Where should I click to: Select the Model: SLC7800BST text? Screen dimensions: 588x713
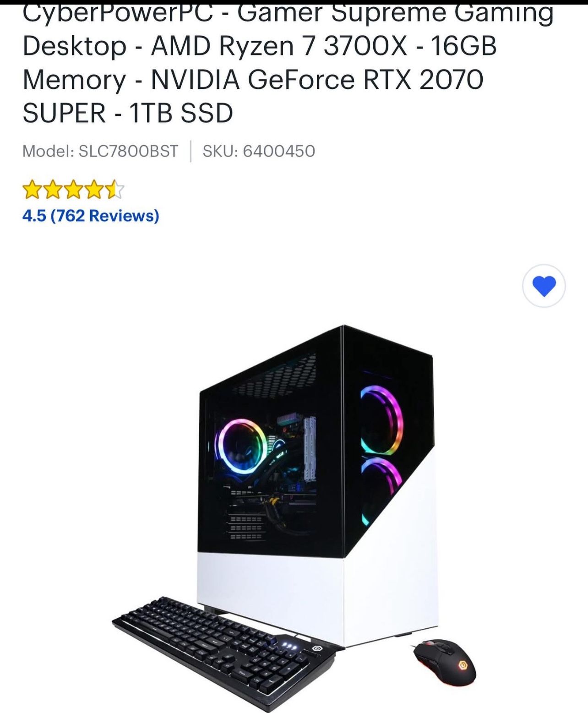100,151
